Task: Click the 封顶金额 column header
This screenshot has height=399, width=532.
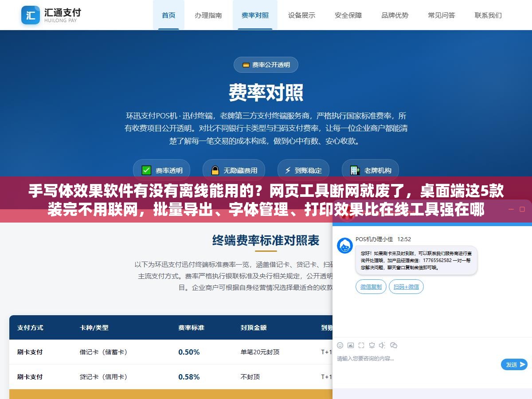Action: (x=254, y=328)
